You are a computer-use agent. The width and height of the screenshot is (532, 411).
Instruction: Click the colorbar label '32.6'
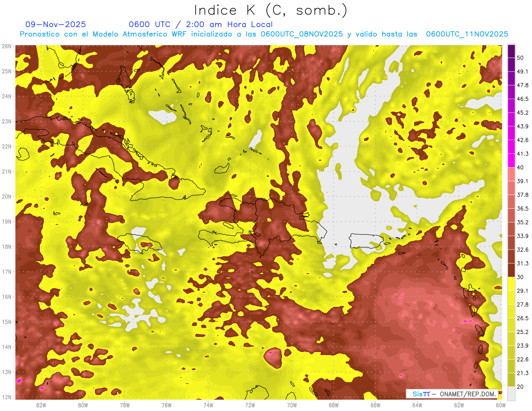click(x=523, y=250)
